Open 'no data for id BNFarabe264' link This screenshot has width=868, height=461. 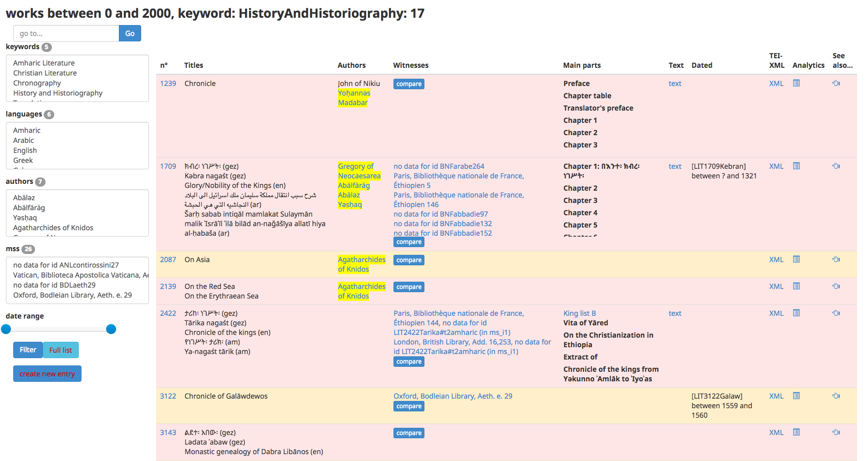tap(439, 166)
